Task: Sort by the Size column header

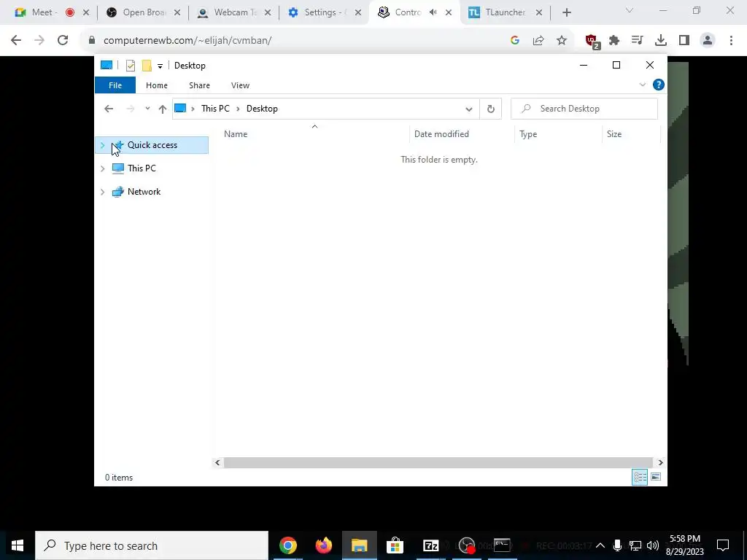Action: pyautogui.click(x=631, y=134)
